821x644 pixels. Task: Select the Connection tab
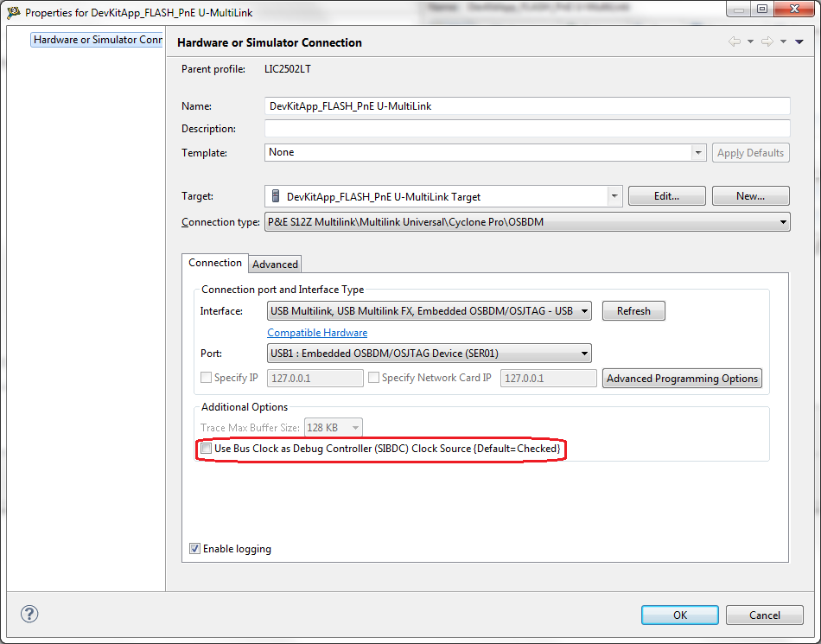coord(214,263)
